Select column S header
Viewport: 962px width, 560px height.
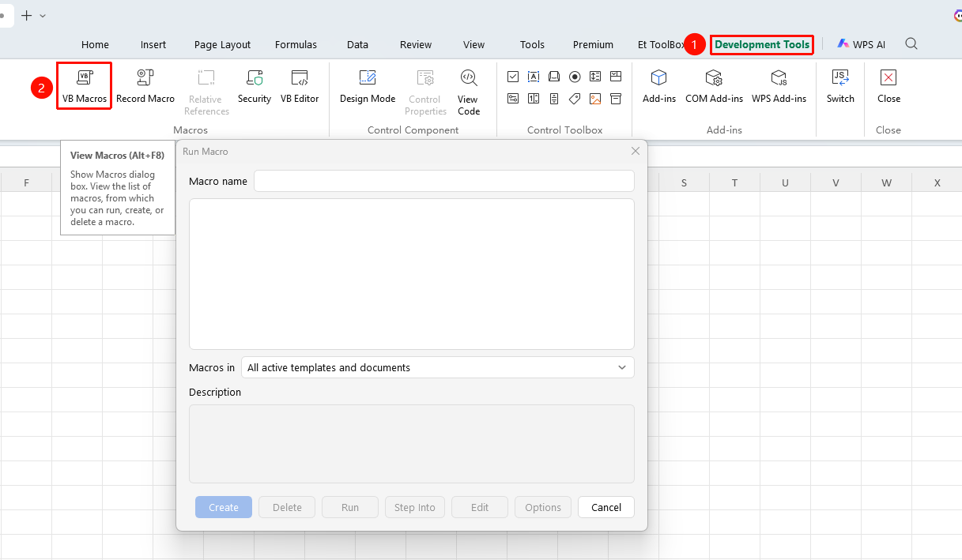(684, 182)
